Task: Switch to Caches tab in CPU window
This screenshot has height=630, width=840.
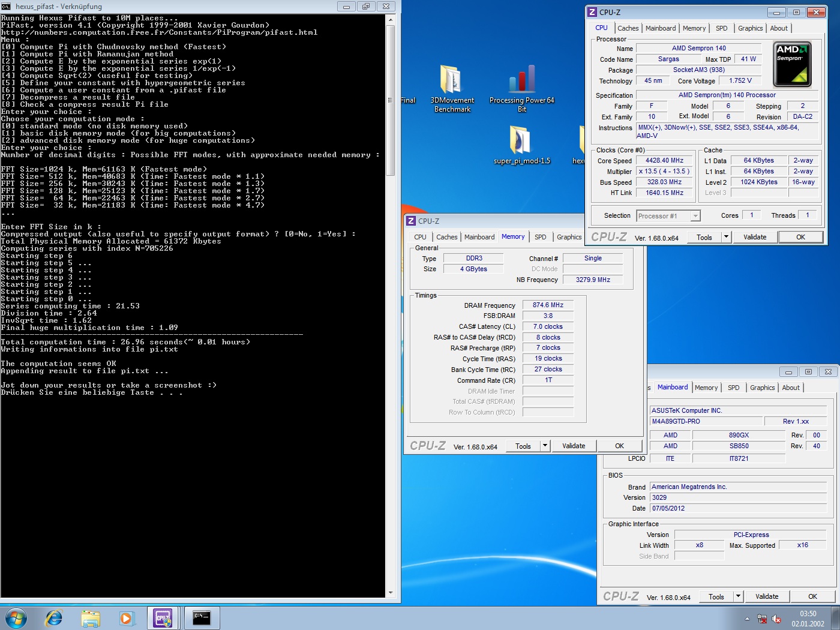Action: [x=628, y=28]
